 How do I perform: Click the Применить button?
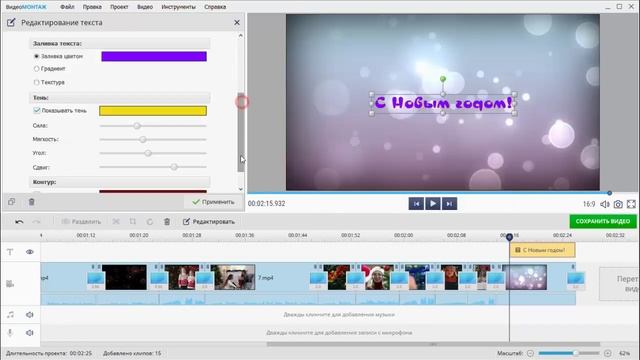(213, 202)
